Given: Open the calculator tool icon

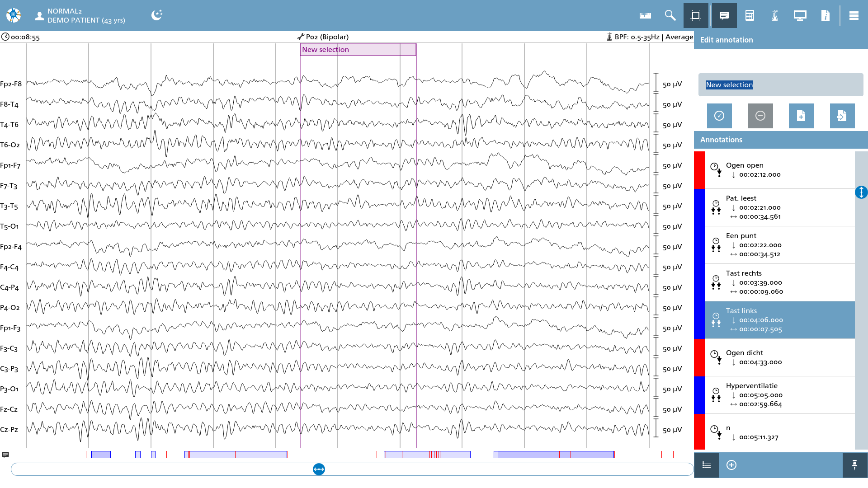Looking at the screenshot, I should [x=750, y=16].
